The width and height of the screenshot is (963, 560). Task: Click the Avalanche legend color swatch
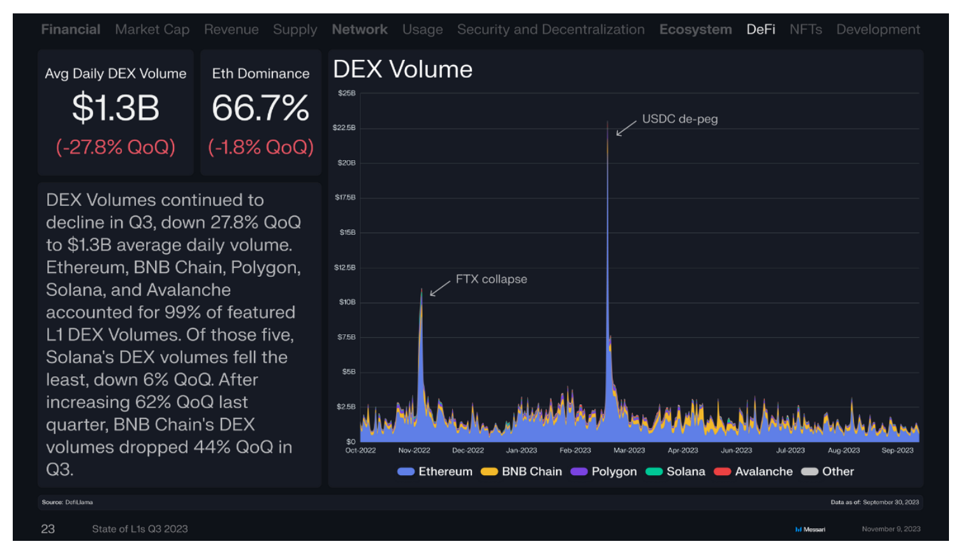click(723, 471)
